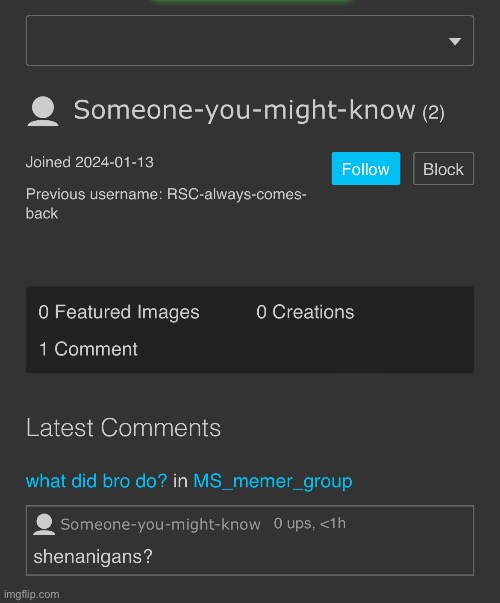
Task: Click the small avatar in the comment box
Action: pyautogui.click(x=44, y=524)
